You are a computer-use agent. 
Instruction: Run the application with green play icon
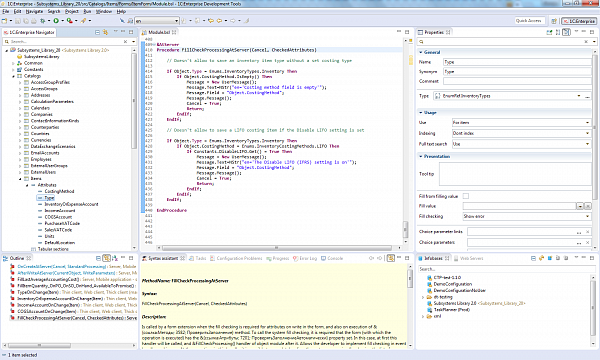click(x=56, y=21)
